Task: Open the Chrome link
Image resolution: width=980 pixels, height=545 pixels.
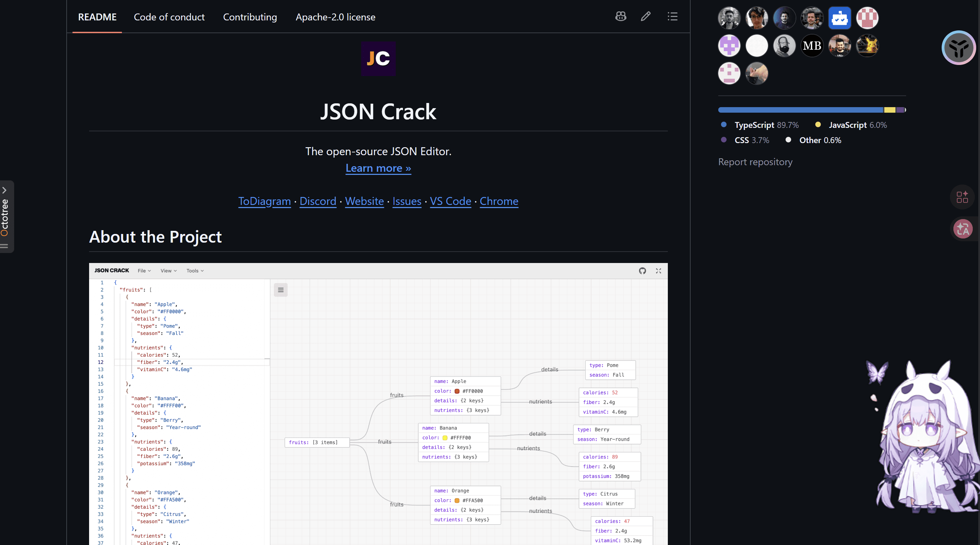Action: (x=499, y=201)
